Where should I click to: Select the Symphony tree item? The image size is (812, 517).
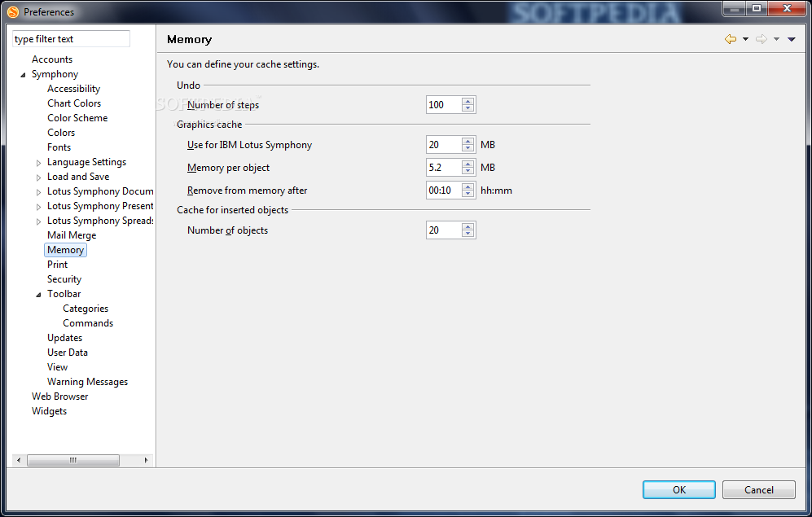click(55, 74)
